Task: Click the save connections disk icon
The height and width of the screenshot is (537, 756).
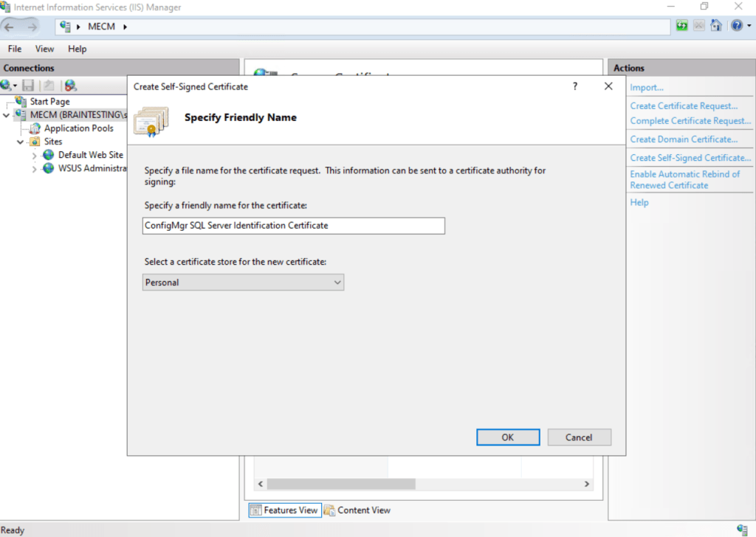Action: click(x=29, y=86)
